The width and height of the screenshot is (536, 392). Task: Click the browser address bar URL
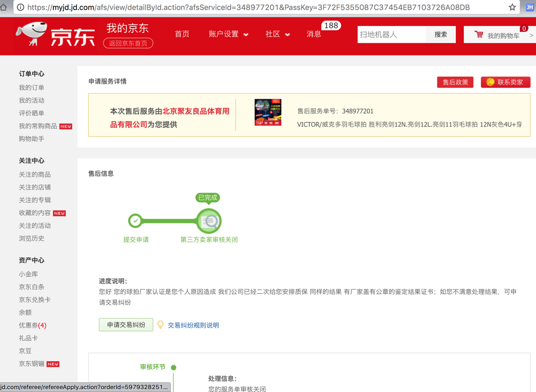(x=249, y=7)
